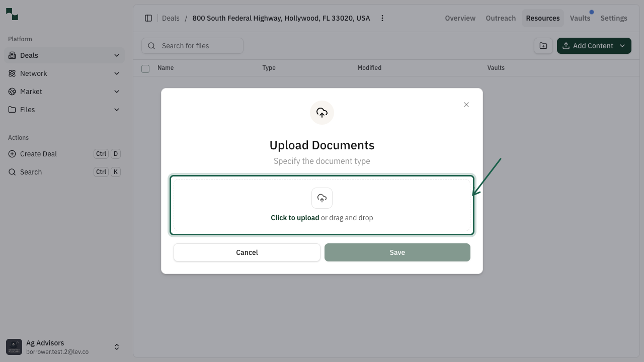
Task: Open the Add Content dropdown arrow
Action: click(x=622, y=45)
